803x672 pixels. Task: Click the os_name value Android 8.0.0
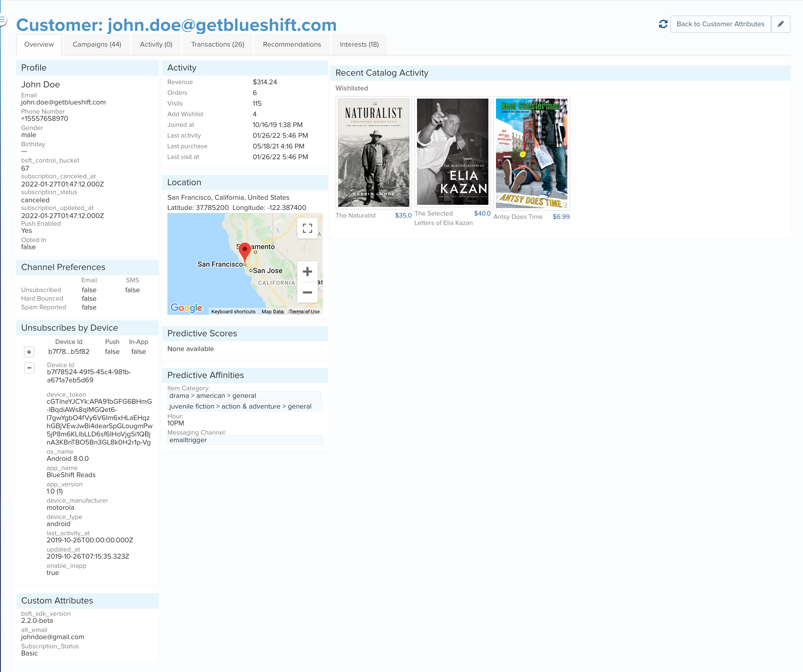pyautogui.click(x=67, y=459)
